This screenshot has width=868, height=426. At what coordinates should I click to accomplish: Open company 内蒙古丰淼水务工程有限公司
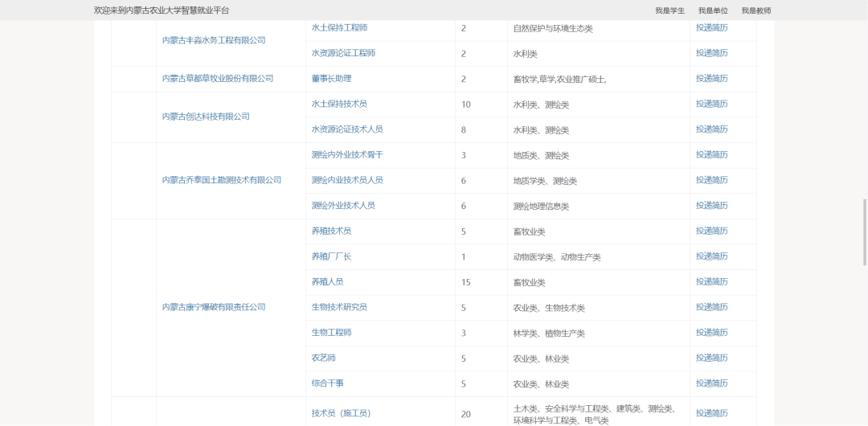[x=214, y=40]
